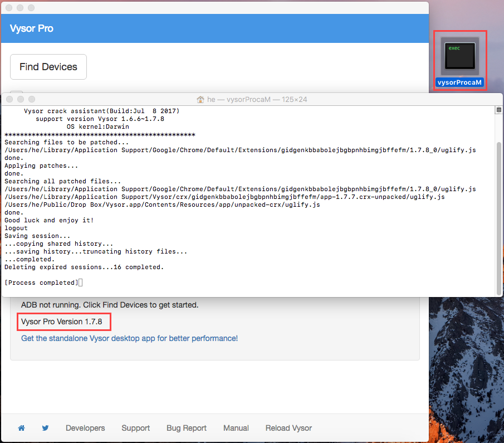Click the Vysor Pro Version 1.7.8 text

click(61, 322)
